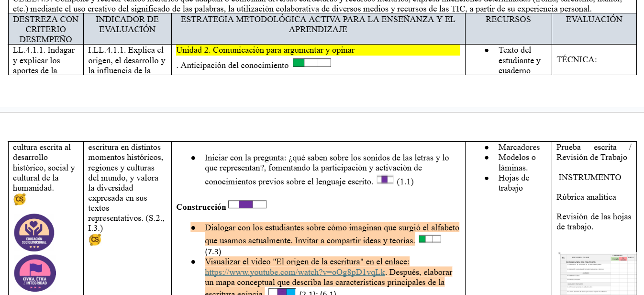
Task: Click the small purple bar before '(1.1)'
Action: [385, 180]
